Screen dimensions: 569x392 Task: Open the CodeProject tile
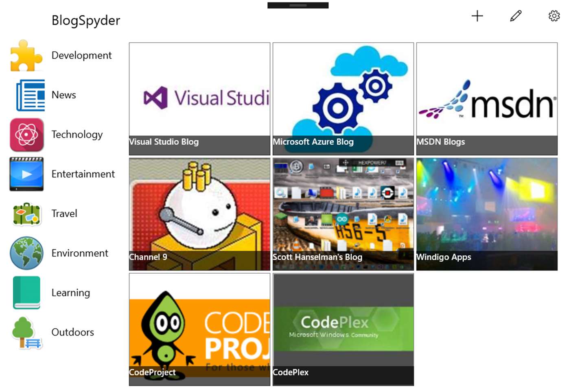pyautogui.click(x=199, y=329)
